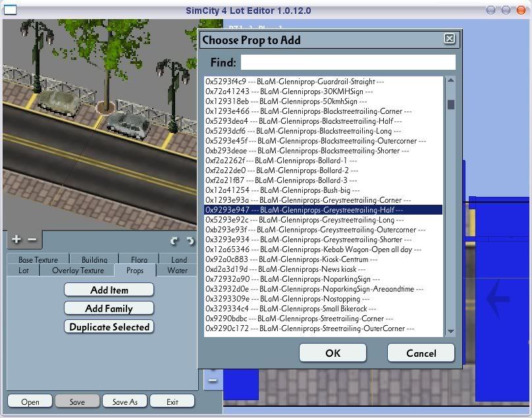The height and width of the screenshot is (418, 532).
Task: Click the prop list scrollbar thumb
Action: pos(451,105)
